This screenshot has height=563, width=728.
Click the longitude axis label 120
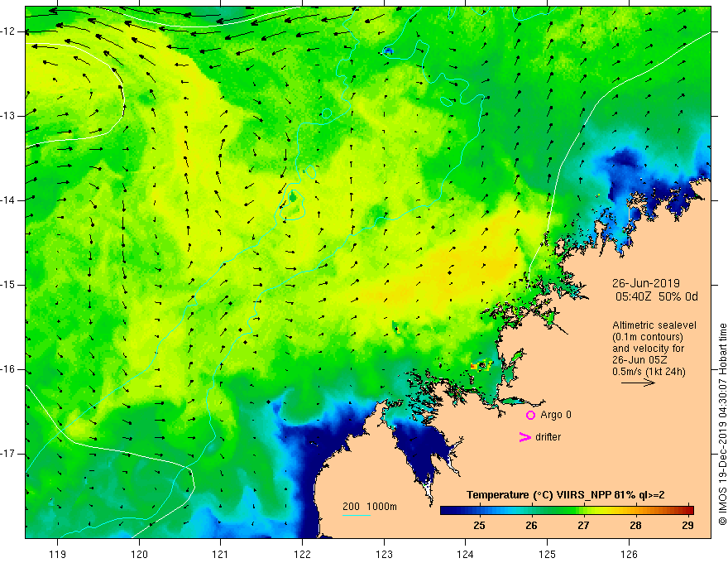(139, 554)
